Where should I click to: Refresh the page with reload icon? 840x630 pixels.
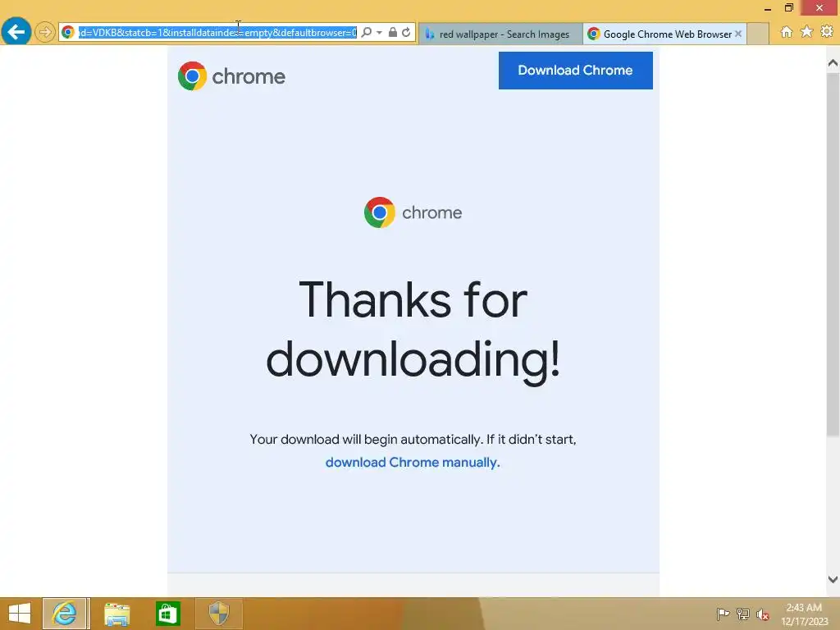406,33
